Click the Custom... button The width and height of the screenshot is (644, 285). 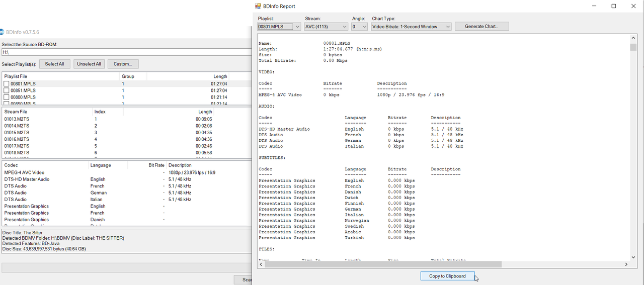pos(123,64)
